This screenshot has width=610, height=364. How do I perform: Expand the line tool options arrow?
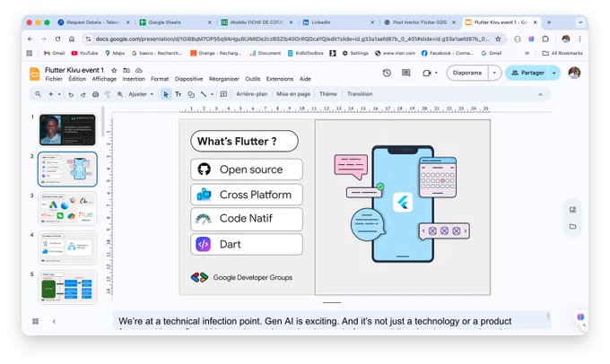(212, 94)
